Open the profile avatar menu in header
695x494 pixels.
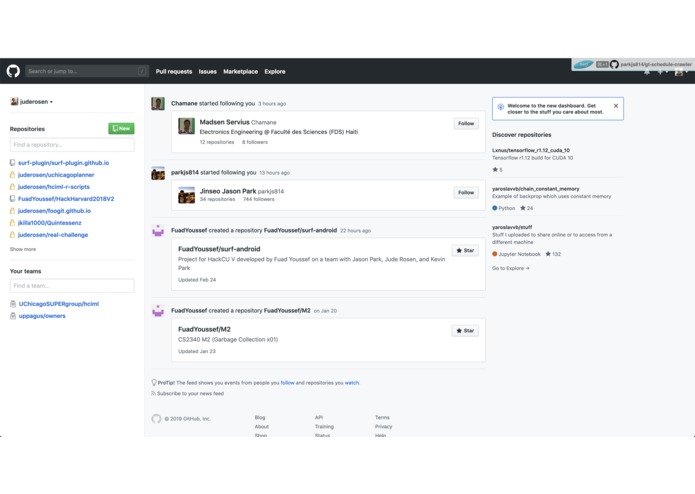681,72
